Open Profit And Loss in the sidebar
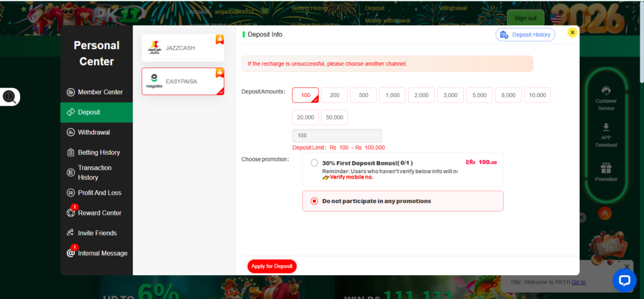 point(96,193)
